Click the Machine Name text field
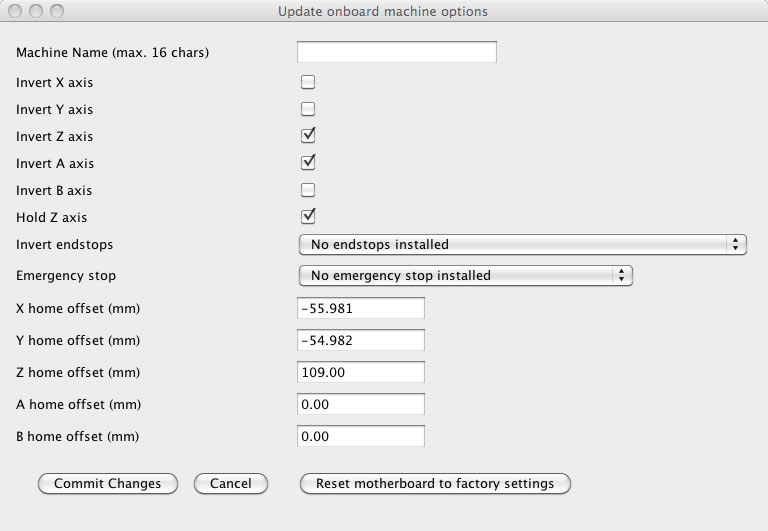Screen dimensions: 768x531 tap(397, 52)
